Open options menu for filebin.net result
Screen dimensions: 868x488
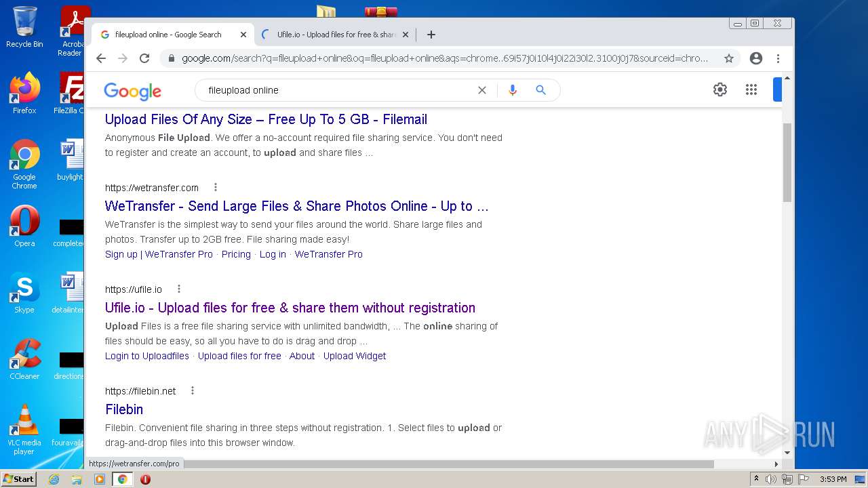click(x=193, y=390)
